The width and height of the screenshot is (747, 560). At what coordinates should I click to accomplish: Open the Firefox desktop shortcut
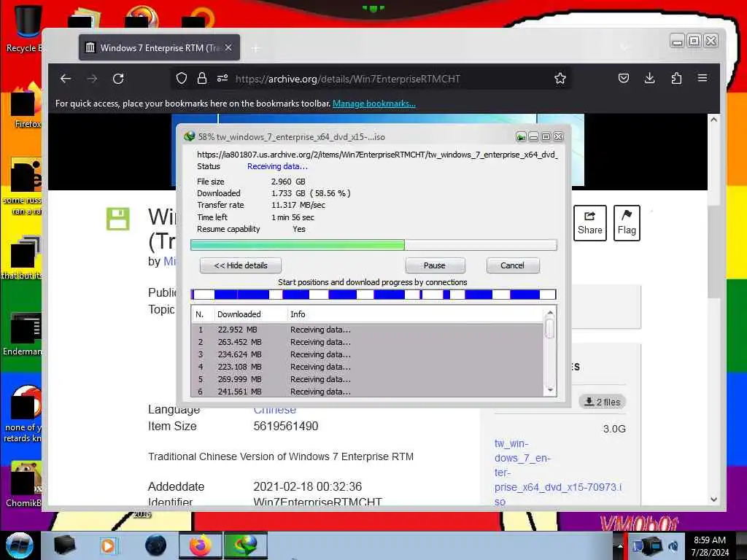[x=27, y=106]
